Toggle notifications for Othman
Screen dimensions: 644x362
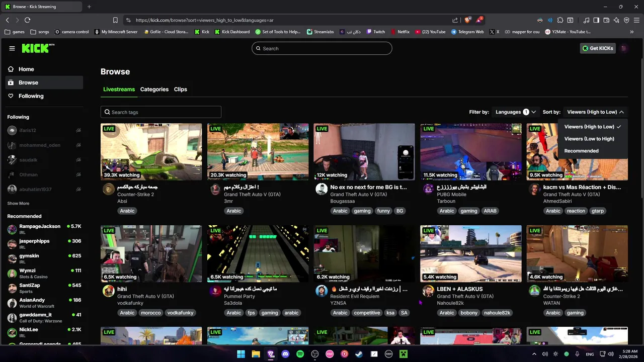pyautogui.click(x=78, y=174)
